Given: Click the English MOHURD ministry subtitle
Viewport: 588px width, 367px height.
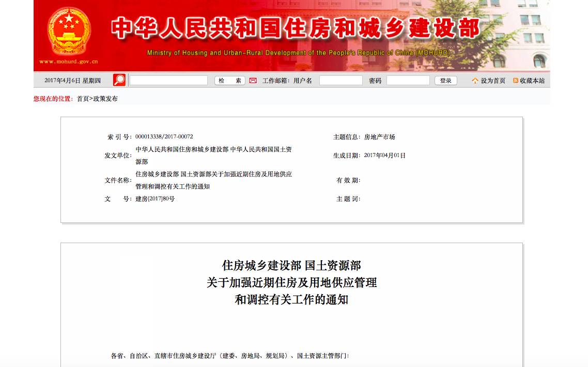Looking at the screenshot, I should coord(299,53).
